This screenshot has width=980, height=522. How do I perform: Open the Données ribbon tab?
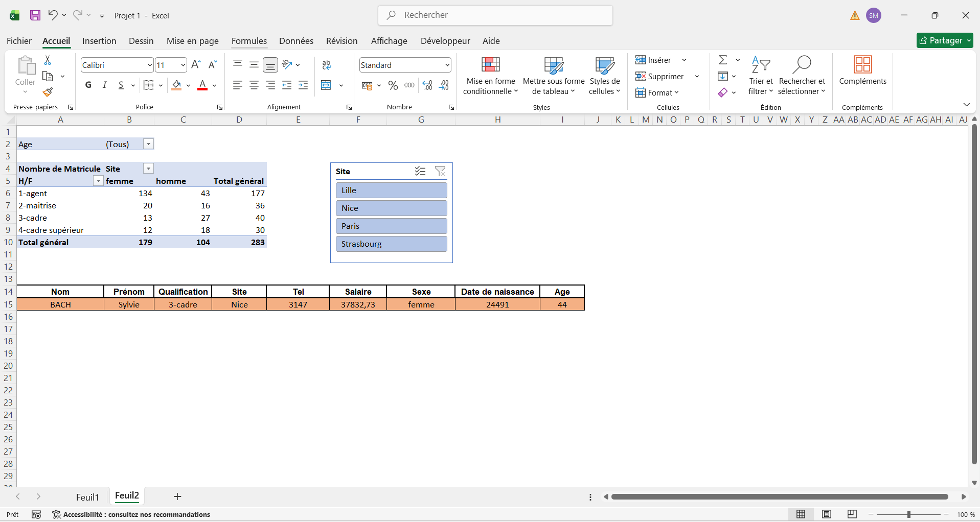[x=296, y=41]
